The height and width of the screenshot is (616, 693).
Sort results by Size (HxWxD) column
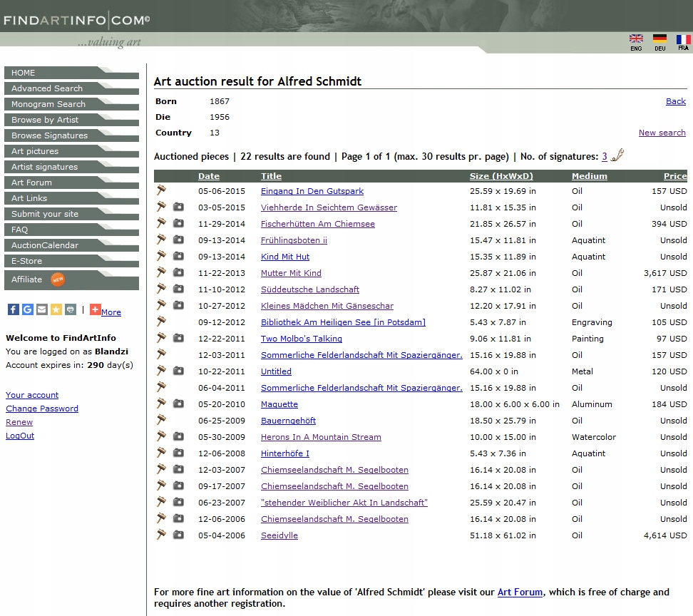501,176
